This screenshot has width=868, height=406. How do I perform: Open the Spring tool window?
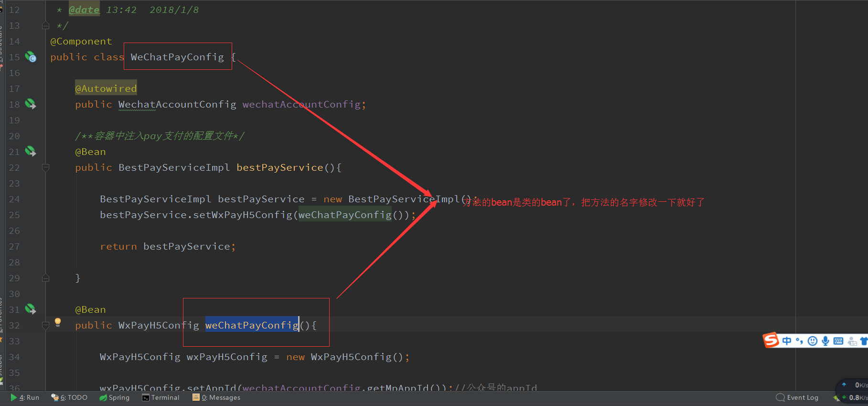(x=114, y=397)
